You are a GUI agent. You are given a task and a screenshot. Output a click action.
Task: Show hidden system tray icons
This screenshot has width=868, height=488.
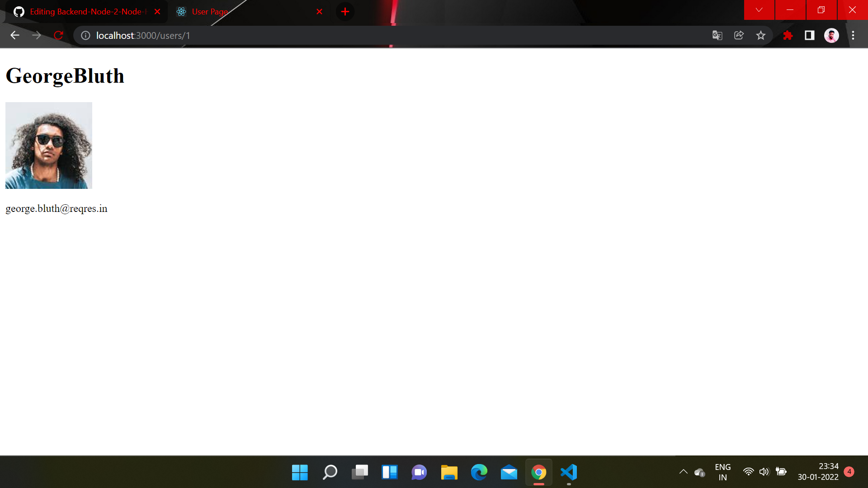683,472
